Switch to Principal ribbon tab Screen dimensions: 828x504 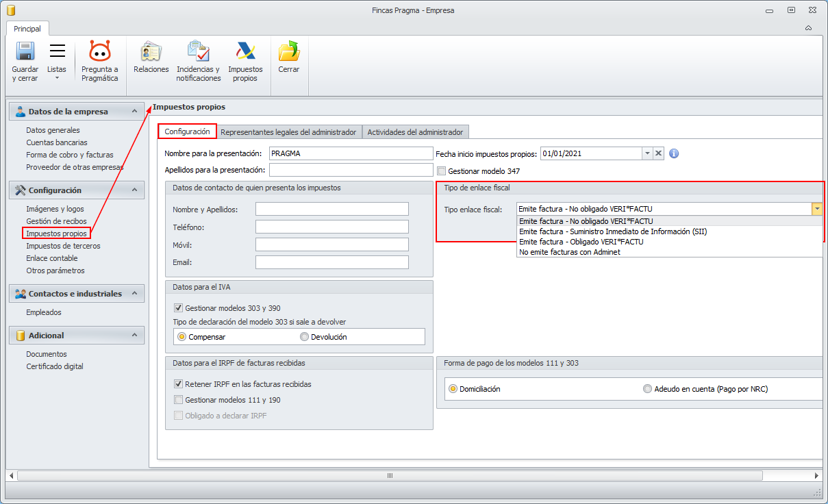[x=27, y=29]
